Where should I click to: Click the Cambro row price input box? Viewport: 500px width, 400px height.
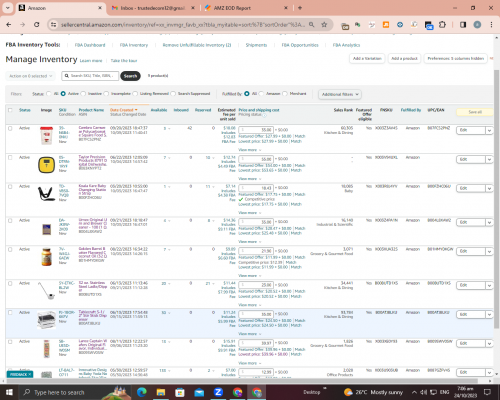pyautogui.click(x=256, y=130)
